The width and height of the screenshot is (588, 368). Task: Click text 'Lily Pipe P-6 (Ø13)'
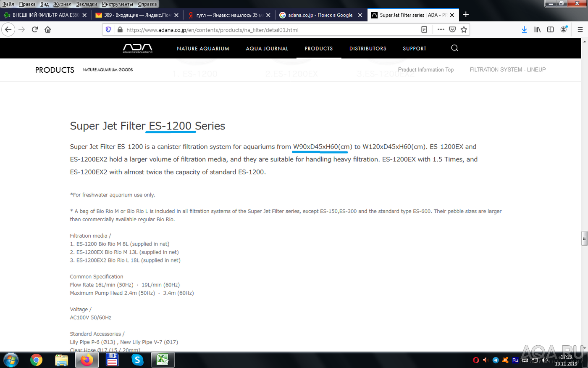(92, 342)
